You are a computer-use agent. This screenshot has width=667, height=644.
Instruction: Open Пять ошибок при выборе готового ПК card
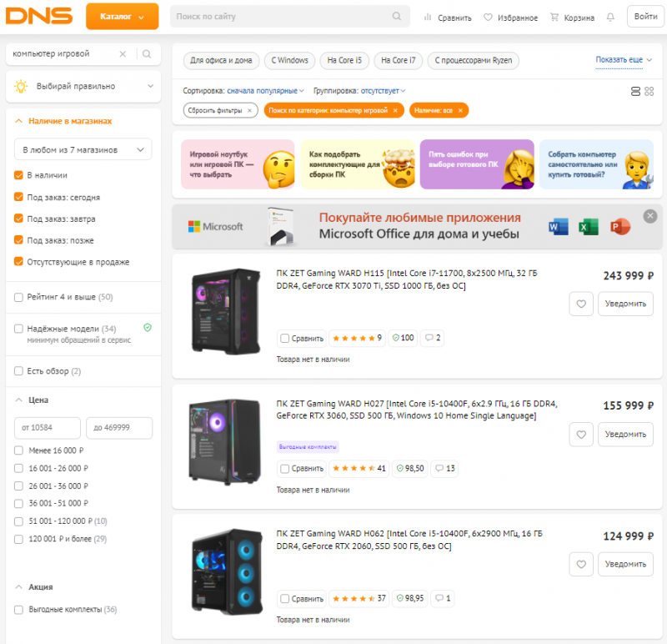point(477,164)
